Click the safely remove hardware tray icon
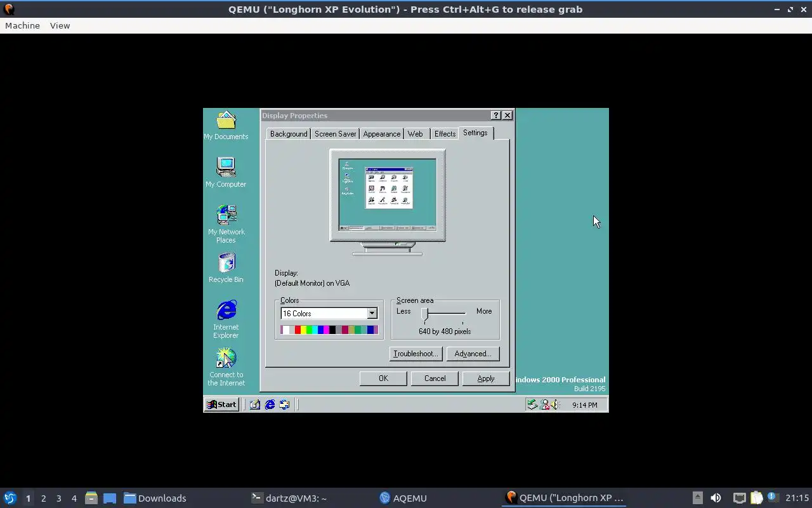 [532, 404]
